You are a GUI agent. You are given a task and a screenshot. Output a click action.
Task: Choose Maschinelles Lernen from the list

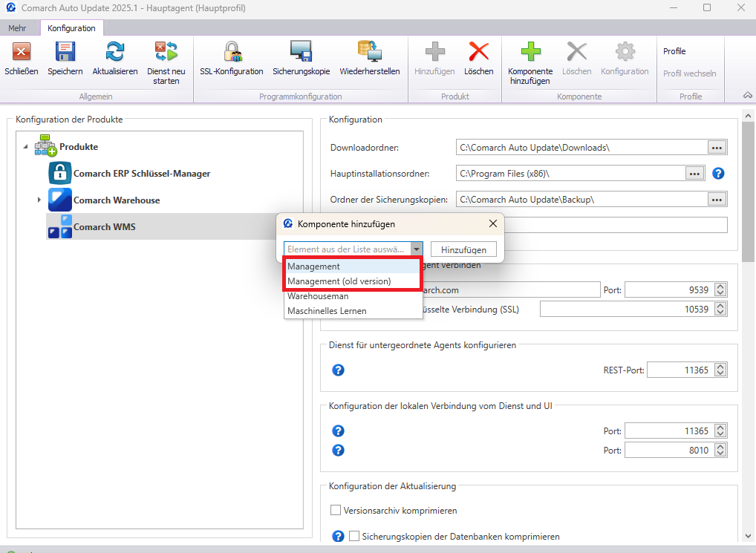(x=353, y=311)
